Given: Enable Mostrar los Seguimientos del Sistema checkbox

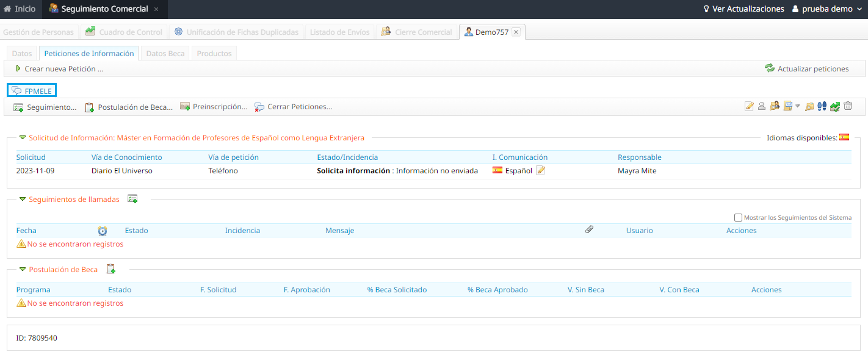Looking at the screenshot, I should pos(739,217).
